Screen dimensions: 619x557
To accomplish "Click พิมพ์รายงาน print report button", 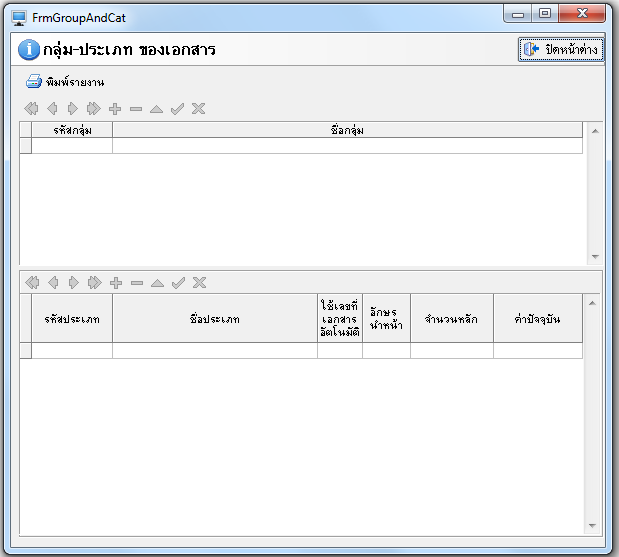I will [x=65, y=82].
